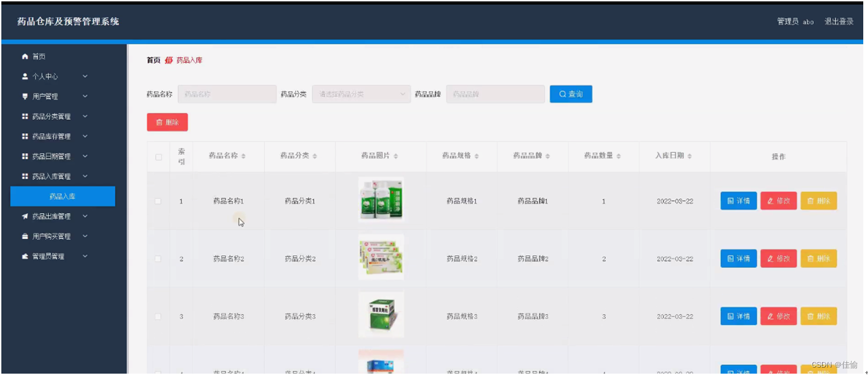Sort by 药品数量 column arrows
868x375 pixels.
[x=619, y=156]
